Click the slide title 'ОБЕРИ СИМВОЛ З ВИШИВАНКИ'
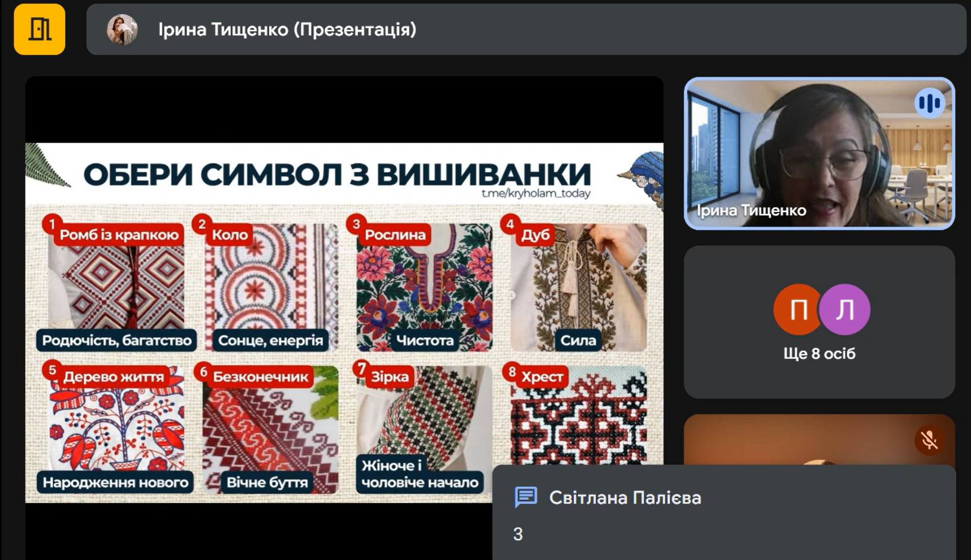 tap(337, 175)
